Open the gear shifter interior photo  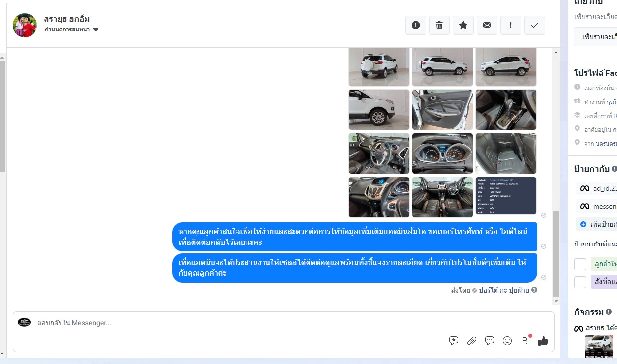[506, 110]
